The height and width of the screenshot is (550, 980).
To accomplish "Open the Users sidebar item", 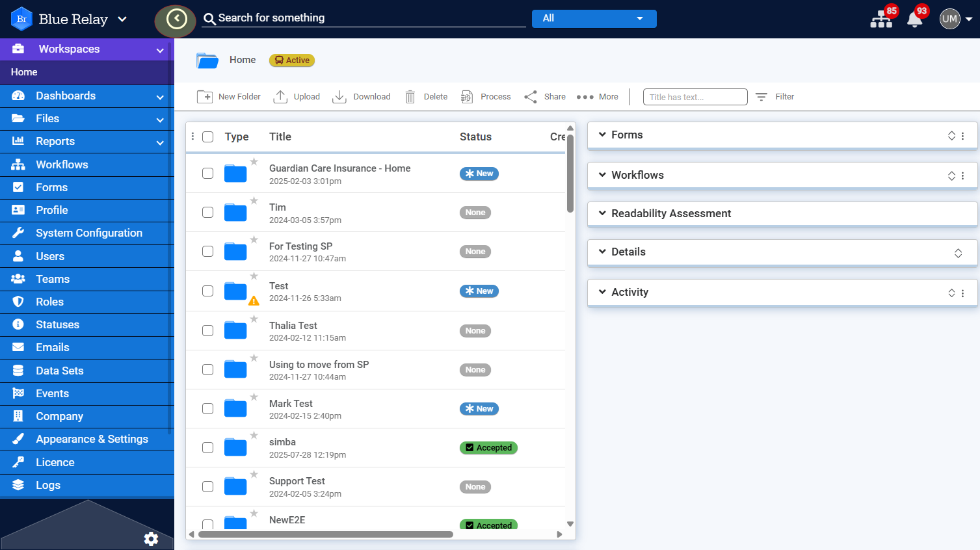I will tap(87, 256).
